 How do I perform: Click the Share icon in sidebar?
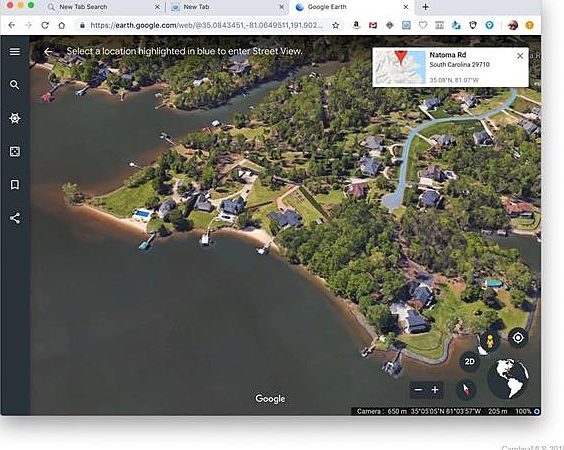(14, 218)
